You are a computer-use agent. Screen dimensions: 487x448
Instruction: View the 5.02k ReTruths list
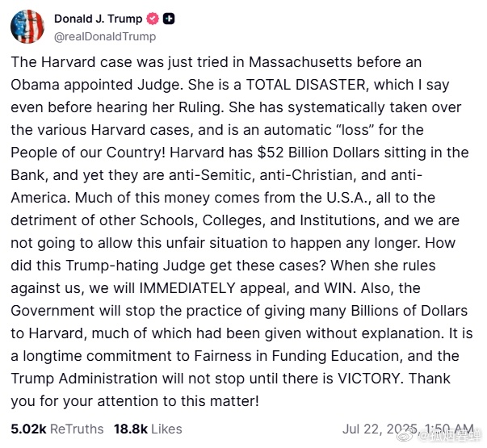tap(57, 429)
